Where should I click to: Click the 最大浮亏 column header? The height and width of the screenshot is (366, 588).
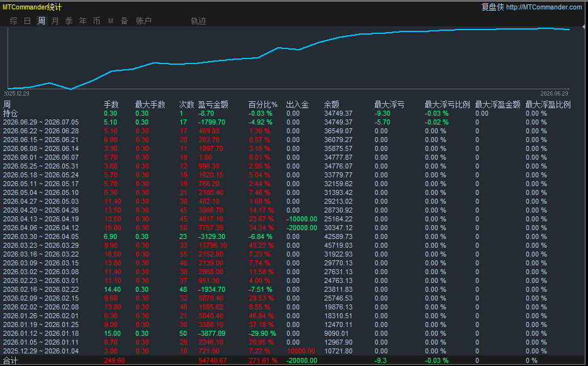point(389,104)
